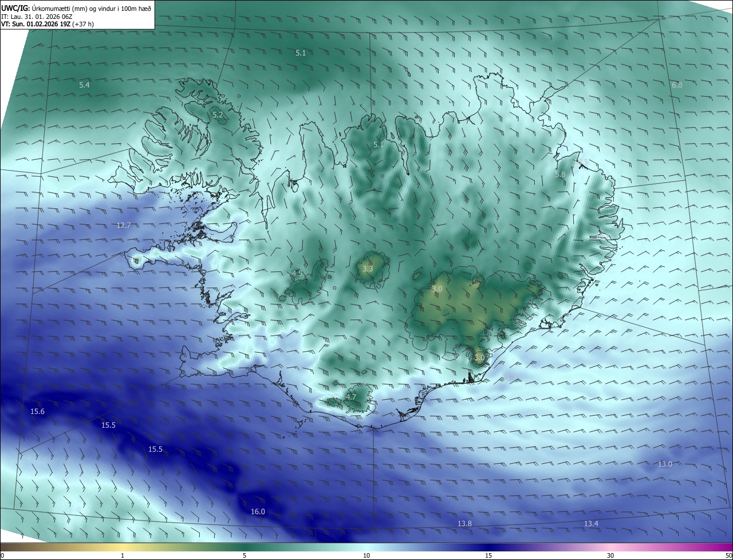Click the 'UWC/IG: Úrkomumætti (mm)' title line
Image resolution: width=733 pixels, height=560 pixels.
tap(77, 8)
